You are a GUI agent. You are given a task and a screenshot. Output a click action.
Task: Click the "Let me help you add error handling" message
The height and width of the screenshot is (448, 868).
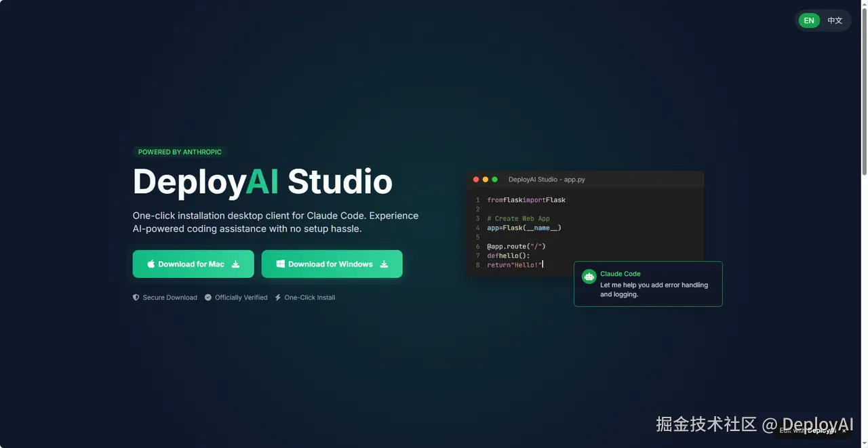[x=654, y=289]
